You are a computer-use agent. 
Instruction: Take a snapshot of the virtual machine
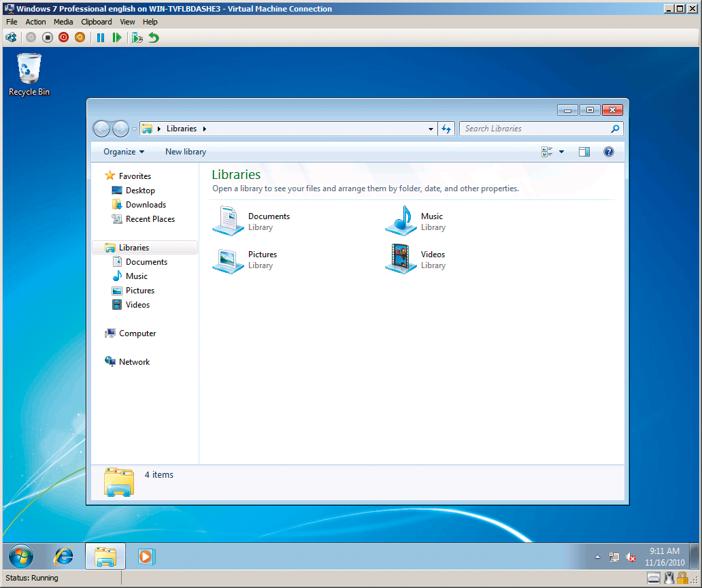point(137,37)
